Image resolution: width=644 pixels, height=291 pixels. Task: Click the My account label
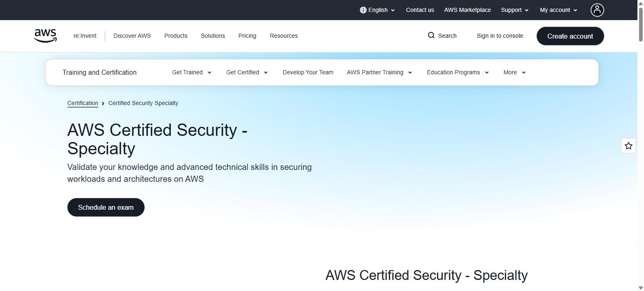pos(555,10)
